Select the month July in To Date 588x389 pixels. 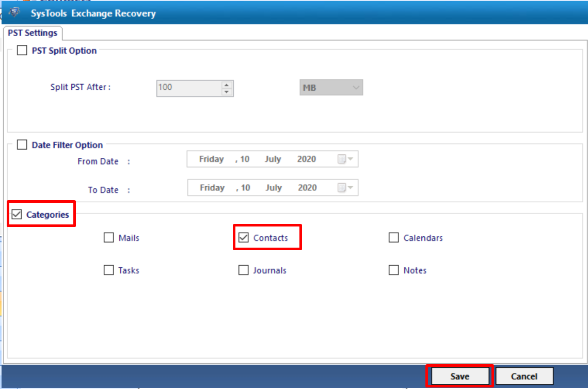274,187
